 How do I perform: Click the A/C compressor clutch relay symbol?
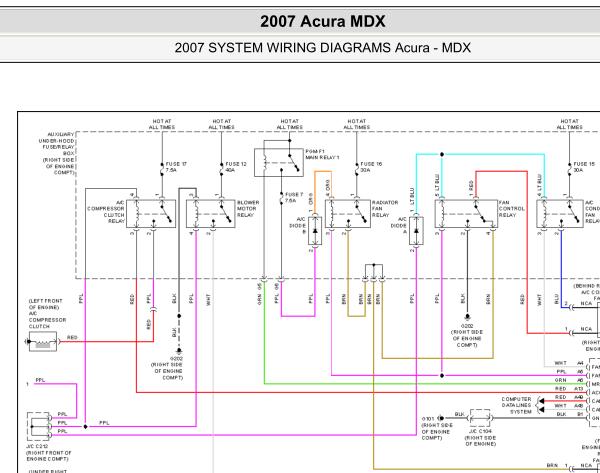pyautogui.click(x=151, y=214)
